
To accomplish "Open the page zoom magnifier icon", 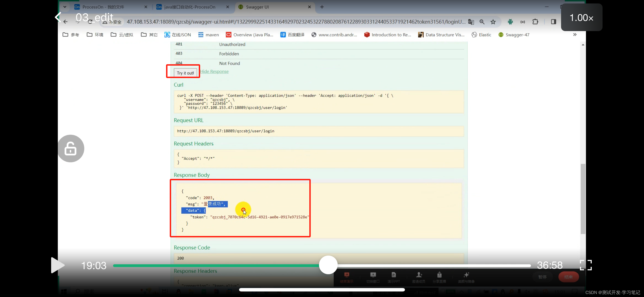I will point(482,22).
